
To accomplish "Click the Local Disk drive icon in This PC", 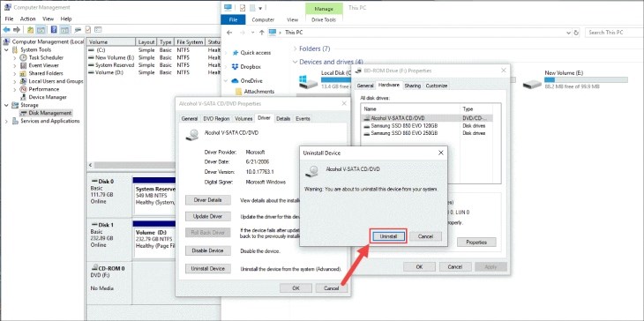I will (308, 82).
